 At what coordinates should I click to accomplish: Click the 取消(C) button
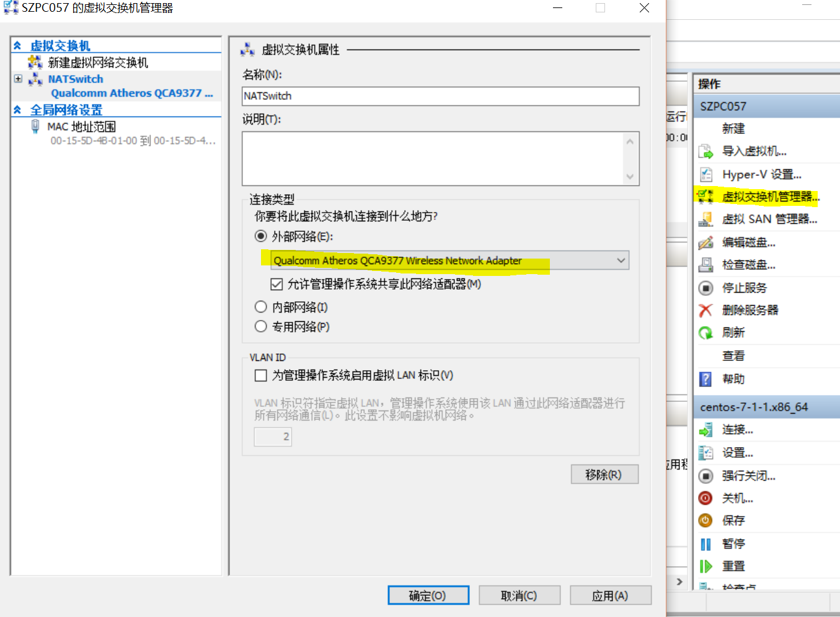point(519,595)
